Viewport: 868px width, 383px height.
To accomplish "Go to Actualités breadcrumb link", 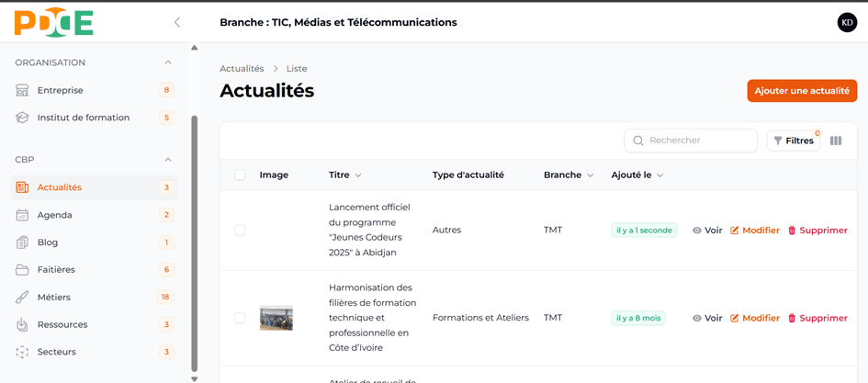I will point(242,69).
